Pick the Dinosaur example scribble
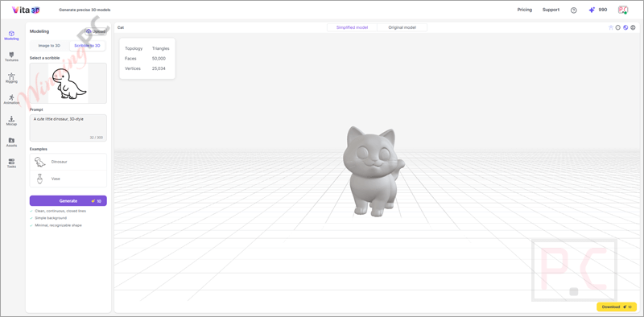 (68, 162)
